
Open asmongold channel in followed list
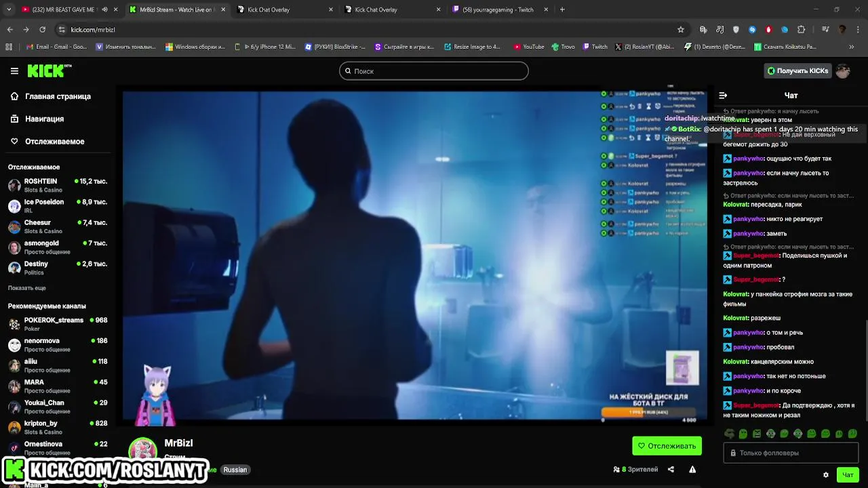pyautogui.click(x=58, y=247)
